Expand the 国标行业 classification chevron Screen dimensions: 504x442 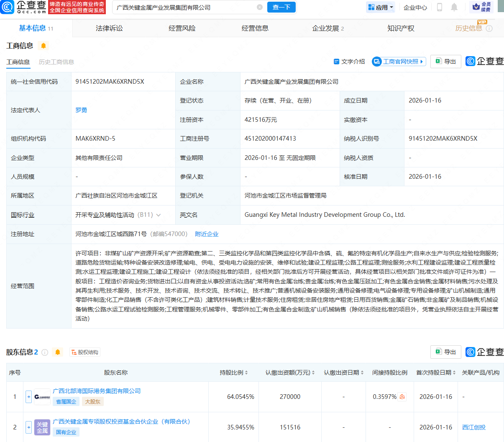click(x=159, y=215)
